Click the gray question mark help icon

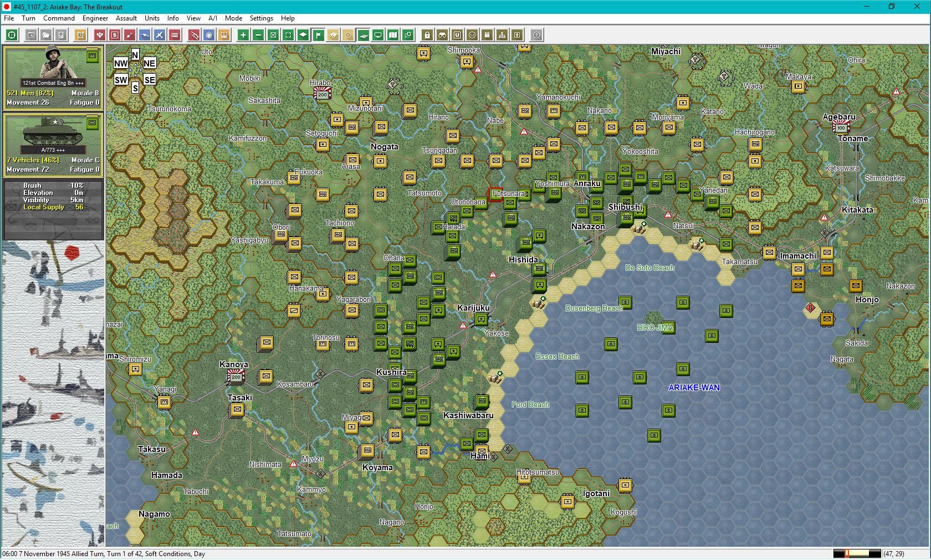point(536,35)
